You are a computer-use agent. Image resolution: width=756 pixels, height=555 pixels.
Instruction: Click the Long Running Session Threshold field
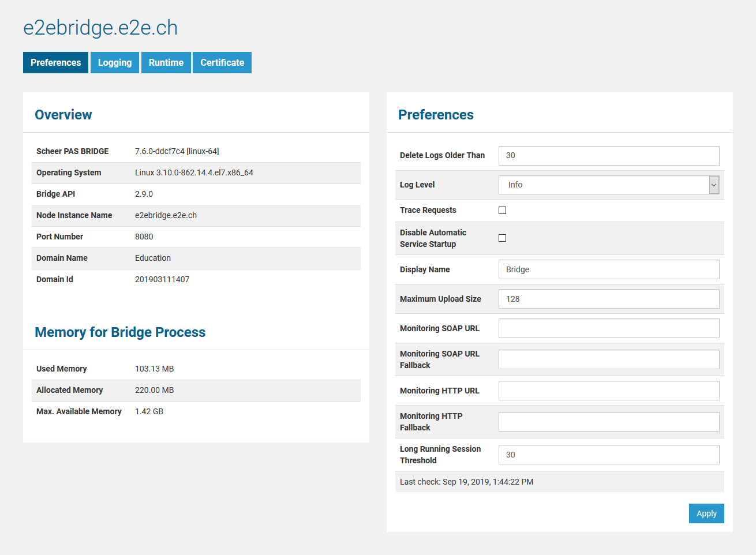[609, 455]
